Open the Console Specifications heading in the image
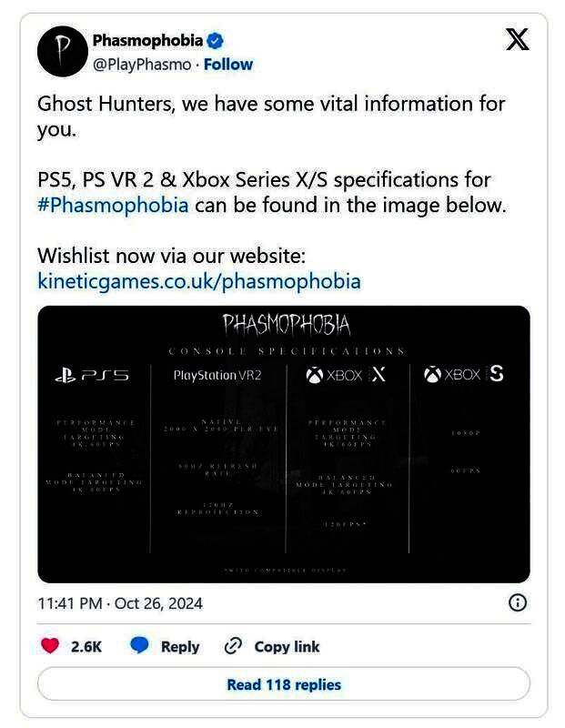The height and width of the screenshot is (728, 565). 287,351
